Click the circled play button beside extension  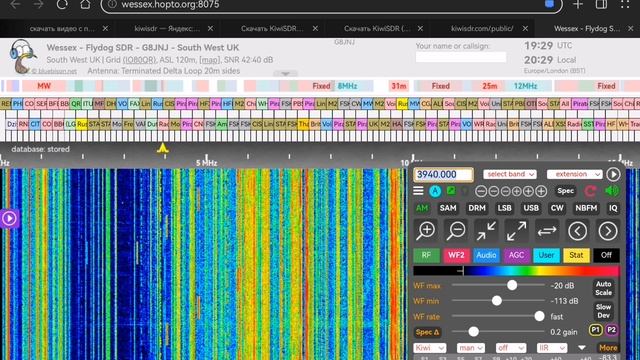click(x=613, y=174)
